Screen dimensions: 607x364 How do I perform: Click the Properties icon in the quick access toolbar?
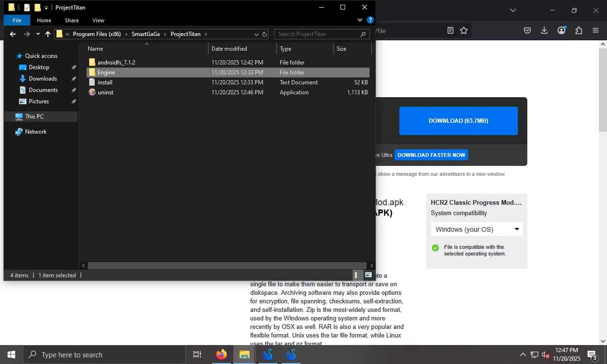27,8
